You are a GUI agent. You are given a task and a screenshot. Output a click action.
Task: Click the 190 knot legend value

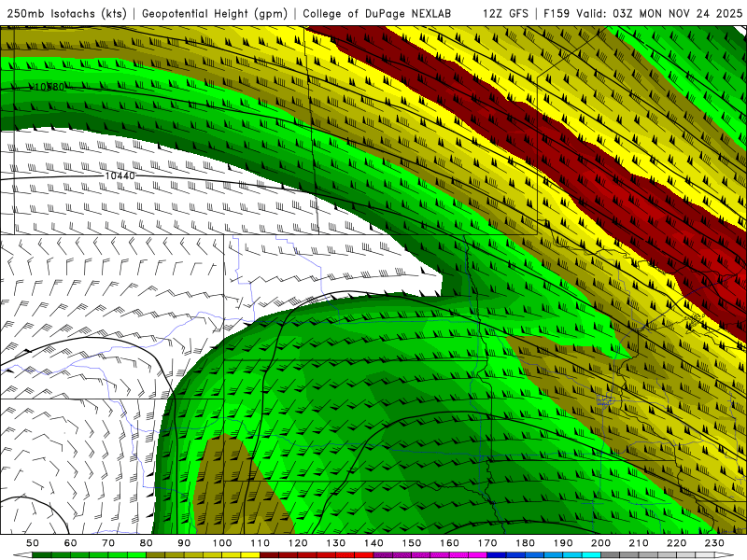(563, 543)
